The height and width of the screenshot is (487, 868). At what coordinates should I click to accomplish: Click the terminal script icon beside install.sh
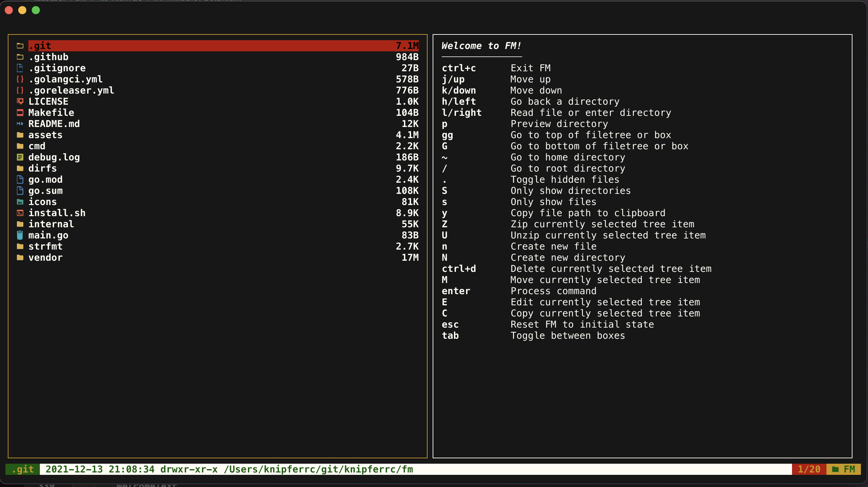(20, 213)
